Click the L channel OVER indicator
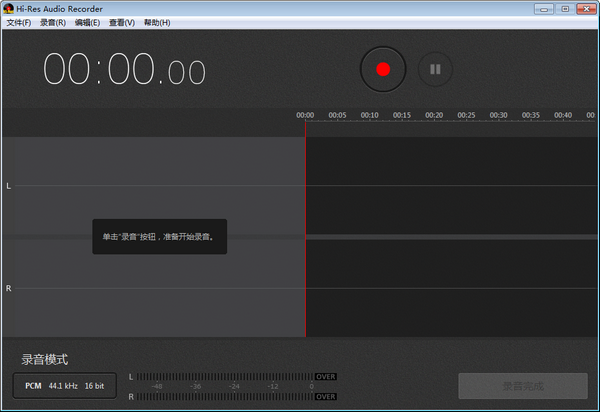 coord(325,376)
